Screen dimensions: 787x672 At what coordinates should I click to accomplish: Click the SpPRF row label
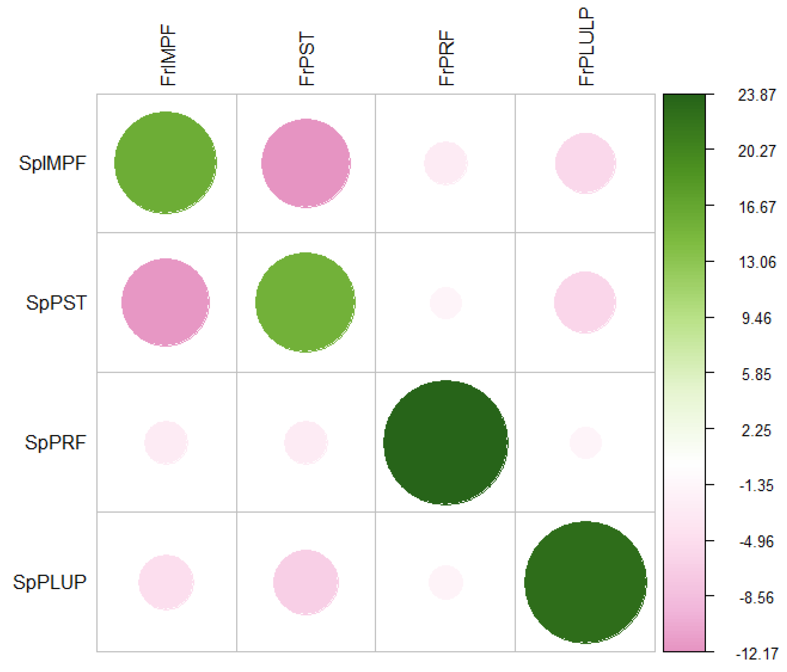coord(56,443)
